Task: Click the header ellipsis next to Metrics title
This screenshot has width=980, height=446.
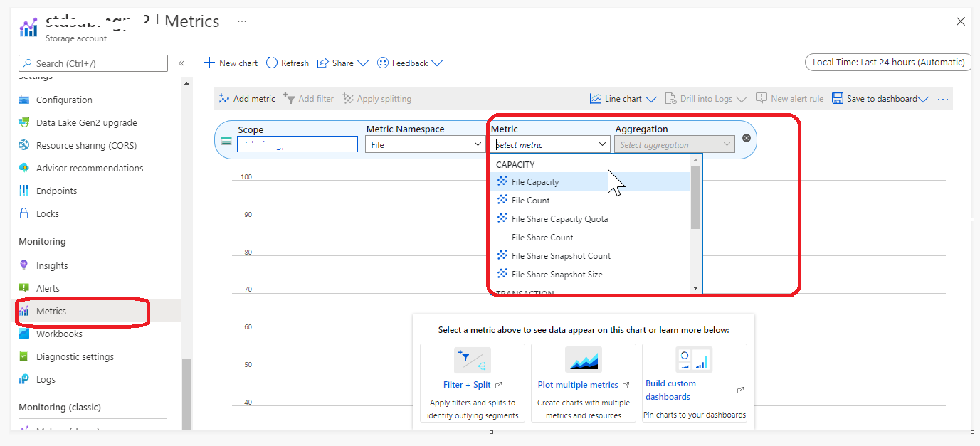Action: (242, 21)
